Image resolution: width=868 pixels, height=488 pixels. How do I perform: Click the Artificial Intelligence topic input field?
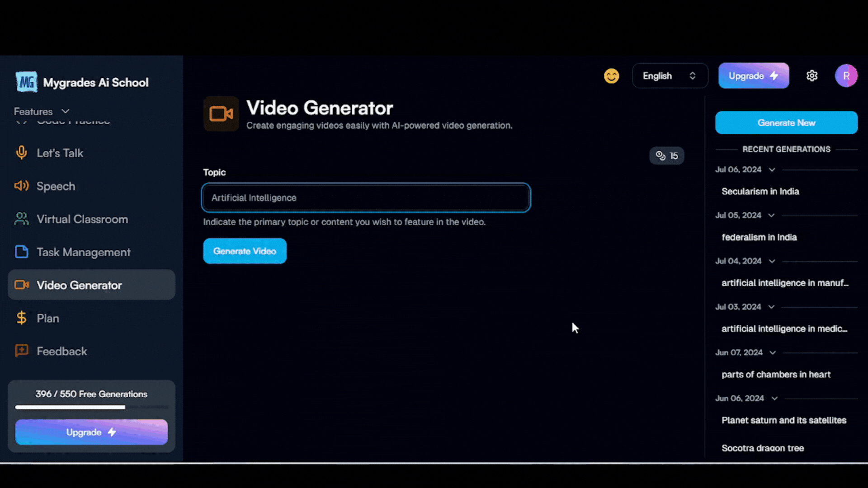pos(365,197)
